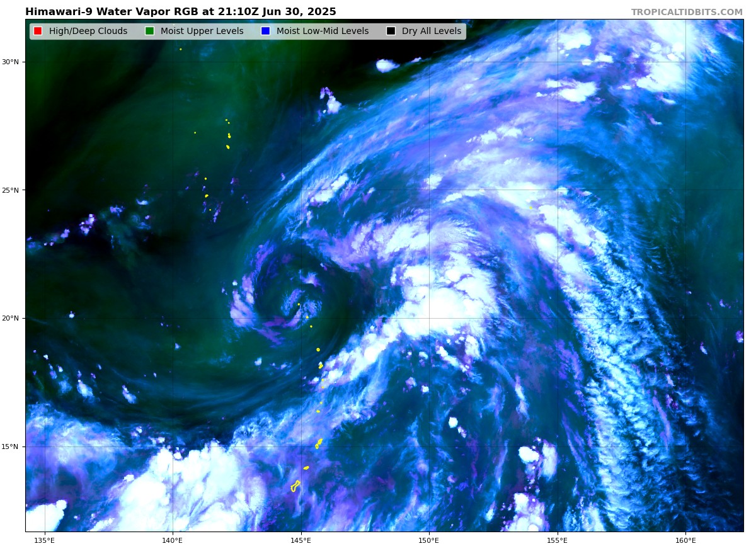Select the 'Dry All Levels' legend label
The height and width of the screenshot is (546, 756).
coord(432,31)
